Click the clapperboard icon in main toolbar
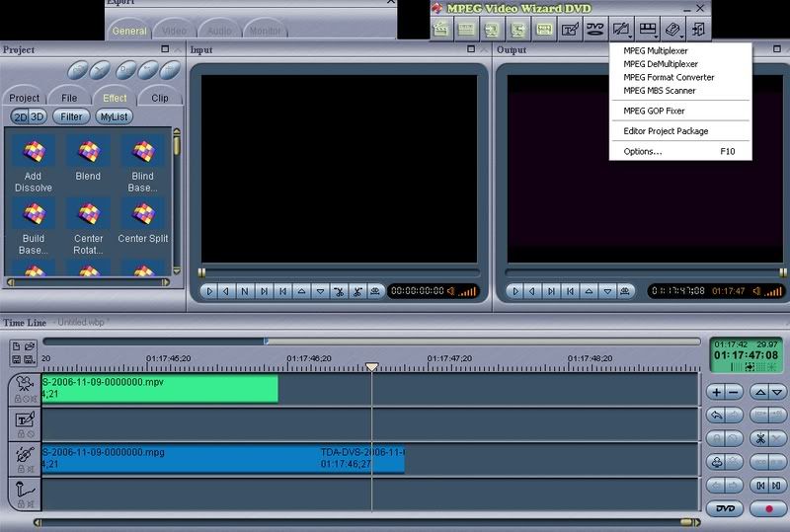The width and height of the screenshot is (790, 532). pyautogui.click(x=441, y=30)
